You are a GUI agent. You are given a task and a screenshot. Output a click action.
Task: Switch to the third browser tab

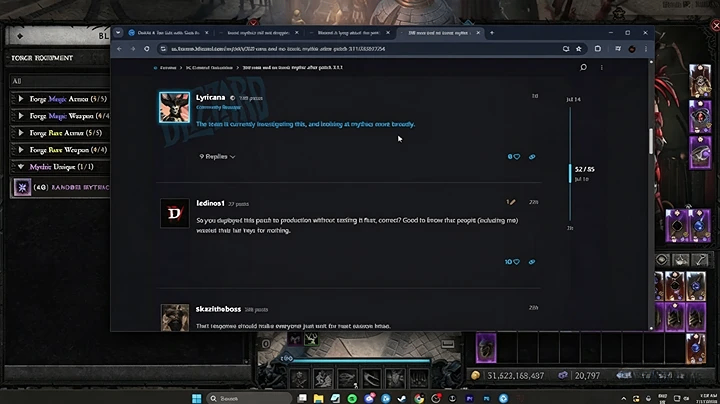click(349, 33)
